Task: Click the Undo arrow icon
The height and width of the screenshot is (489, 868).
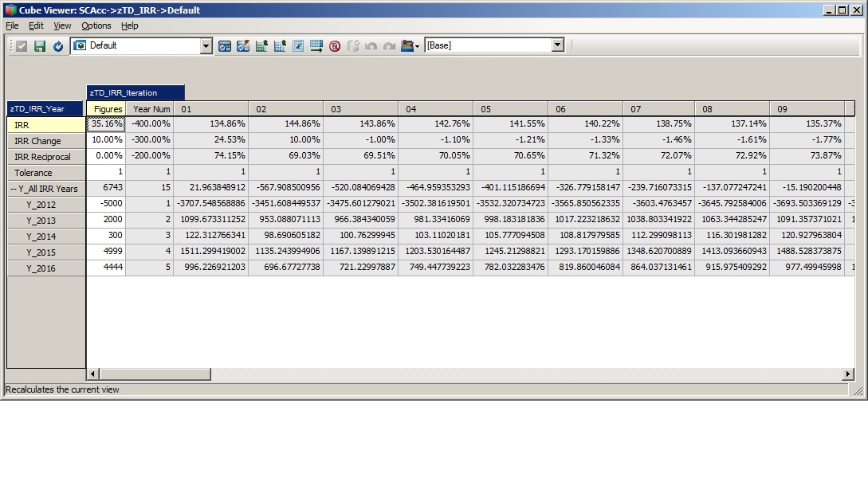Action: pyautogui.click(x=371, y=46)
